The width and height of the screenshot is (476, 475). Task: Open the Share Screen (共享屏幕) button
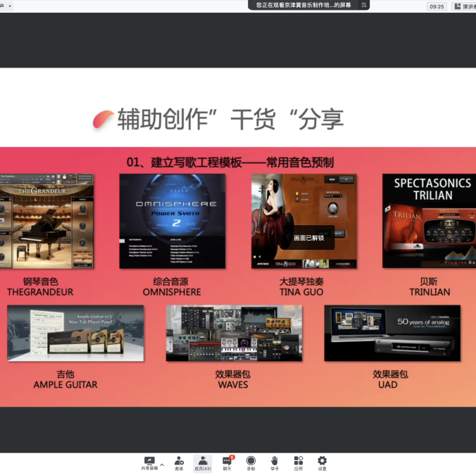pos(149,463)
